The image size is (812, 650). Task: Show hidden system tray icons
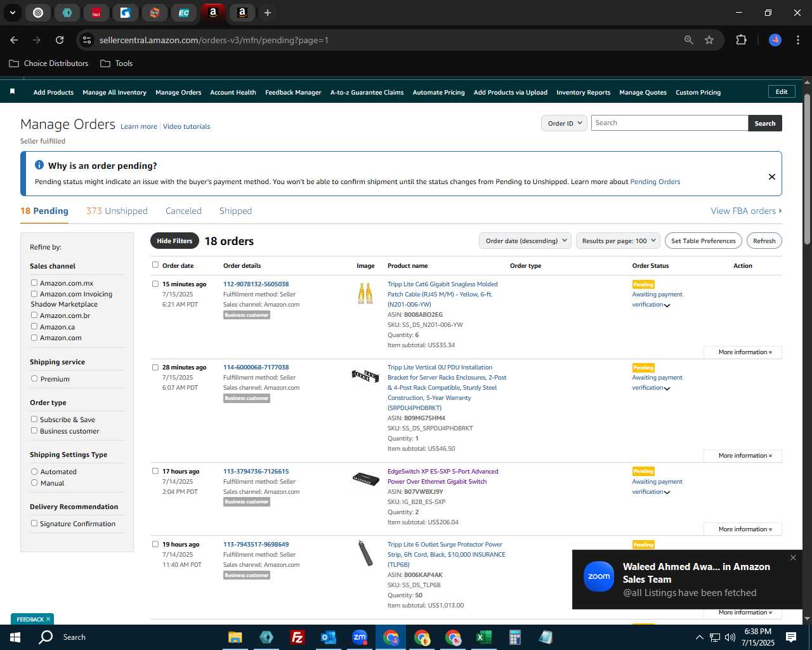tap(699, 637)
